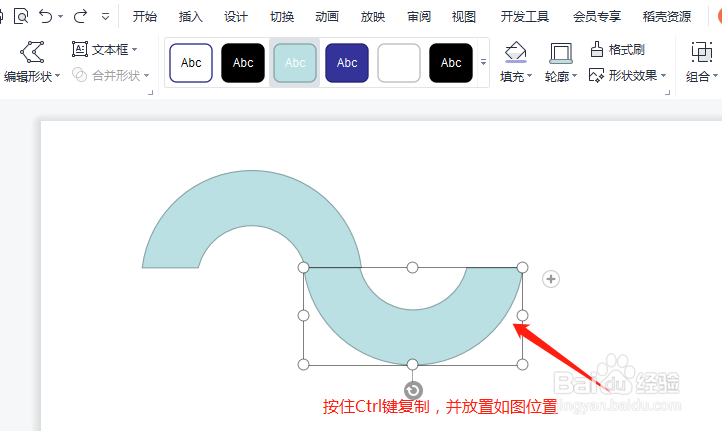Apply the blank white outlined shape style

click(x=399, y=63)
